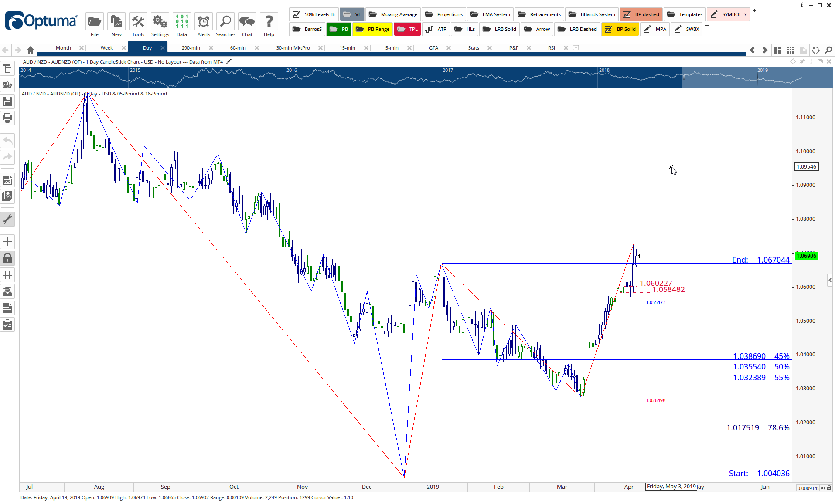Image resolution: width=835 pixels, height=504 pixels.
Task: Click the SYMBOL ? tool button
Action: [728, 14]
